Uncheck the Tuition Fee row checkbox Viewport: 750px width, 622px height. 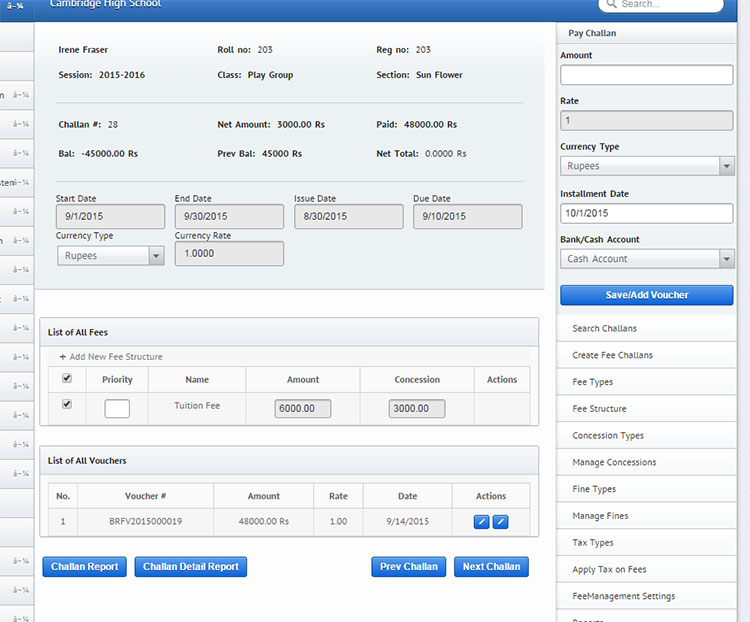67,404
